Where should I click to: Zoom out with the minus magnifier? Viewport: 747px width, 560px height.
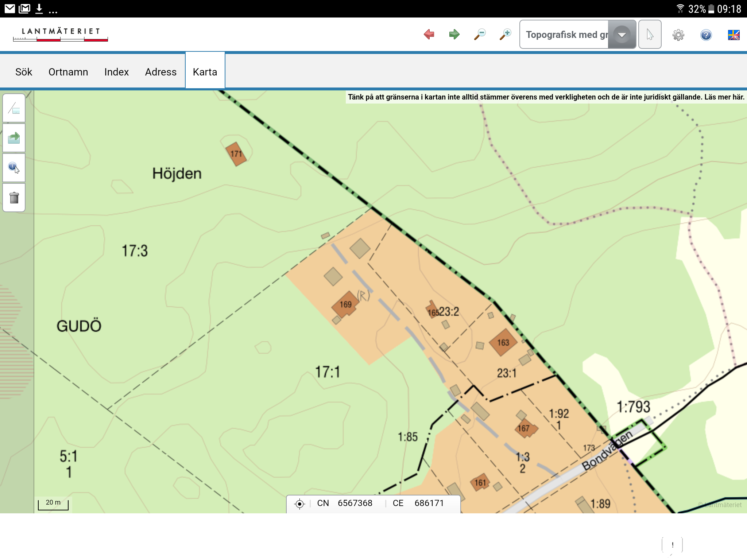pos(480,35)
